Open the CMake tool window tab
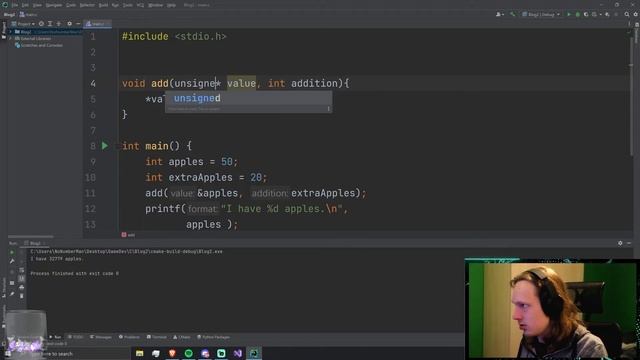640x360 pixels. click(182, 337)
